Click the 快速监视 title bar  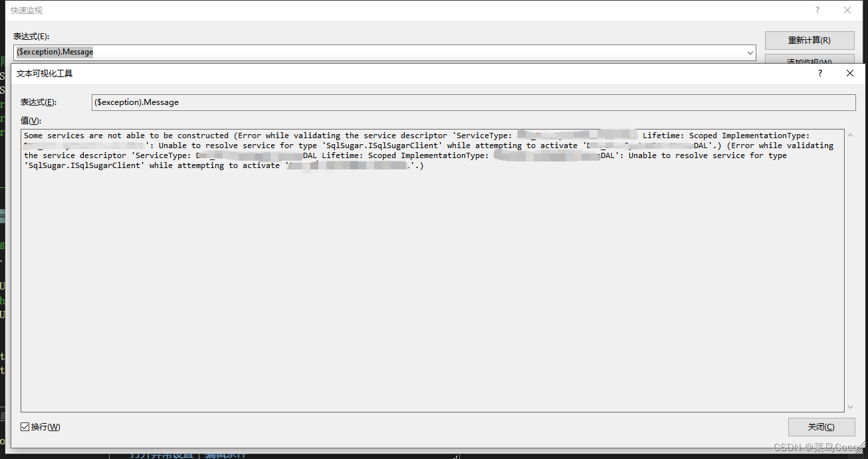pos(399,10)
